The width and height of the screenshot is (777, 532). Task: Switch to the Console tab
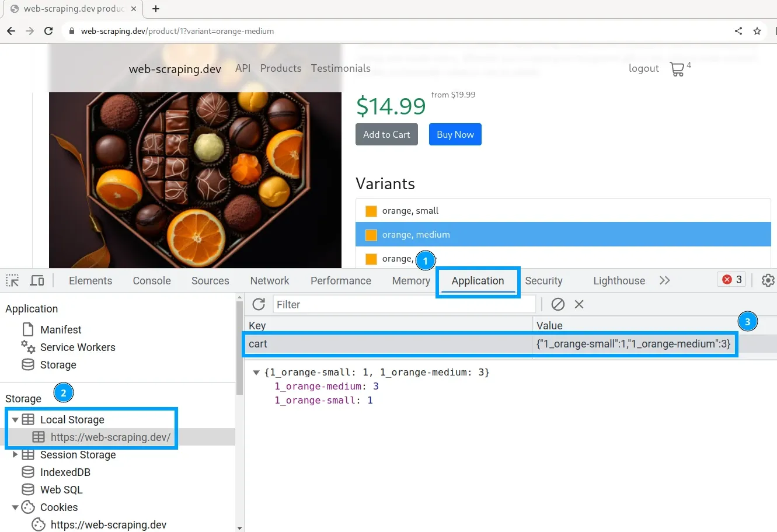pyautogui.click(x=151, y=280)
